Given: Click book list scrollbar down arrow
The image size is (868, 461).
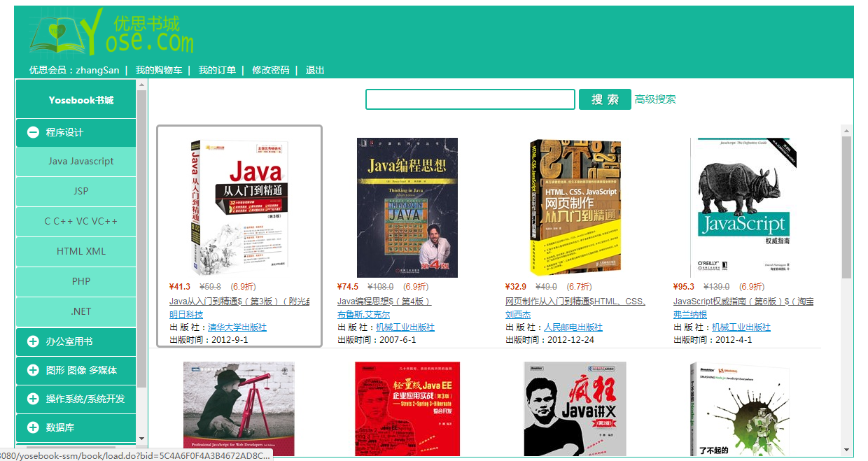Looking at the screenshot, I should point(846,451).
